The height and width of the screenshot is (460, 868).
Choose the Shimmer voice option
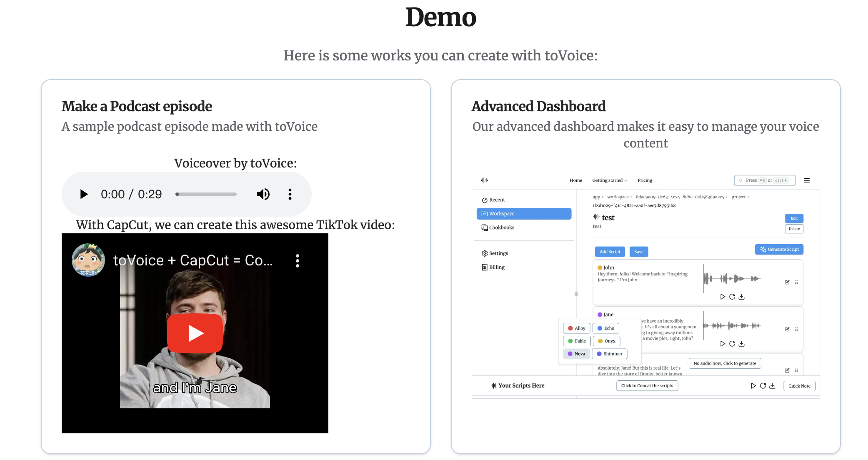(609, 354)
